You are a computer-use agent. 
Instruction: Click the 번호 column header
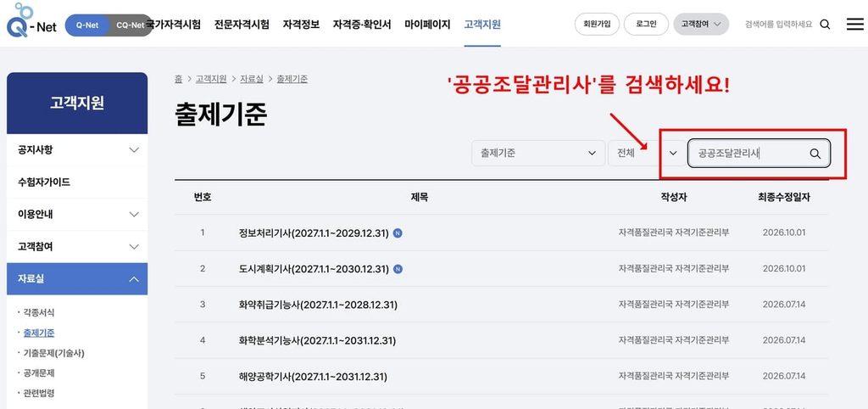[x=203, y=198]
